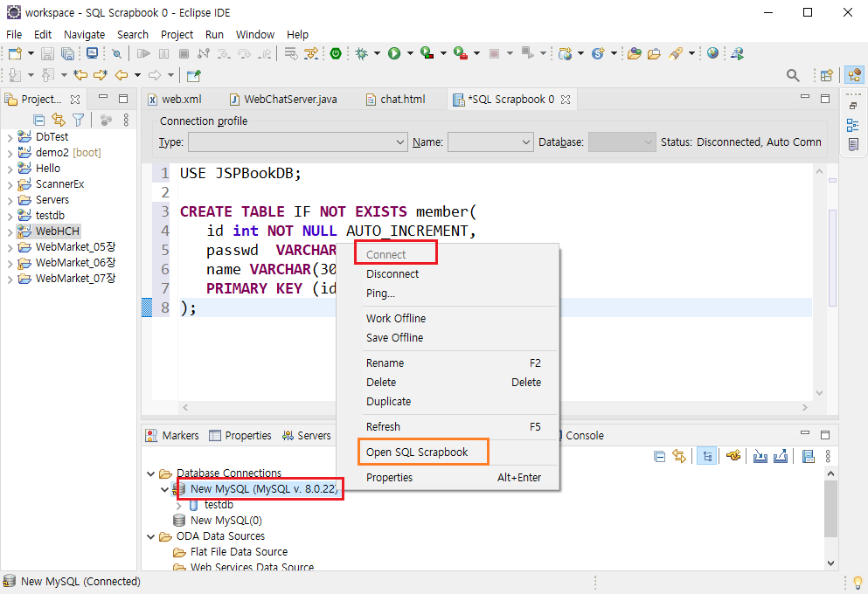
Task: Click the green Run button icon
Action: [394, 53]
